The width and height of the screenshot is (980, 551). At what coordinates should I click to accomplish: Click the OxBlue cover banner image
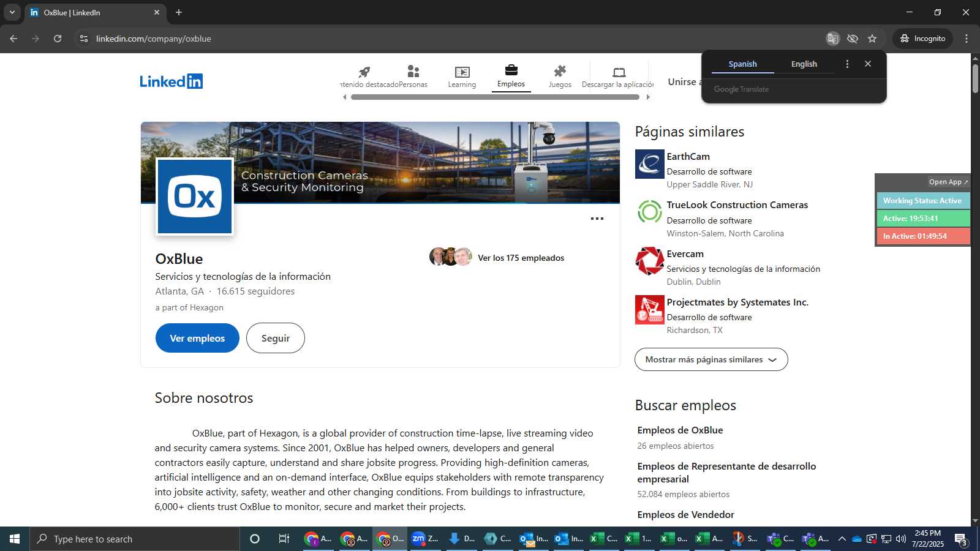click(380, 162)
